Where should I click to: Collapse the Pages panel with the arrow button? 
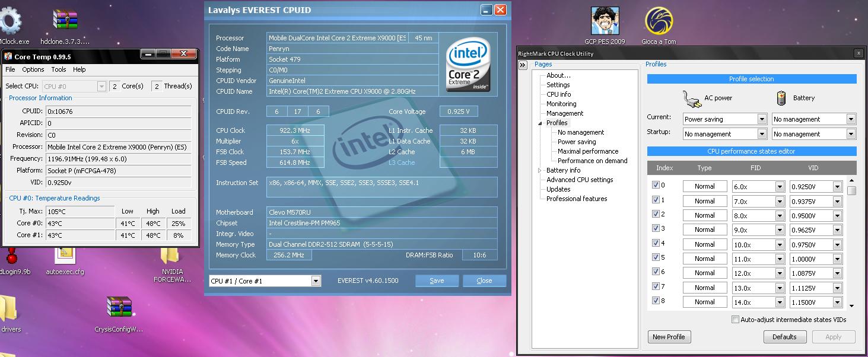click(523, 65)
